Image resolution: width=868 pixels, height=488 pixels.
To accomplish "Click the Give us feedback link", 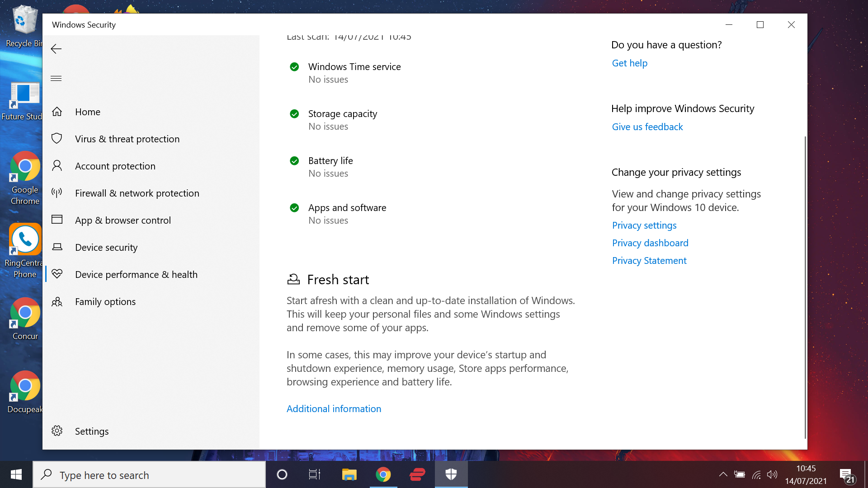I will (x=647, y=127).
